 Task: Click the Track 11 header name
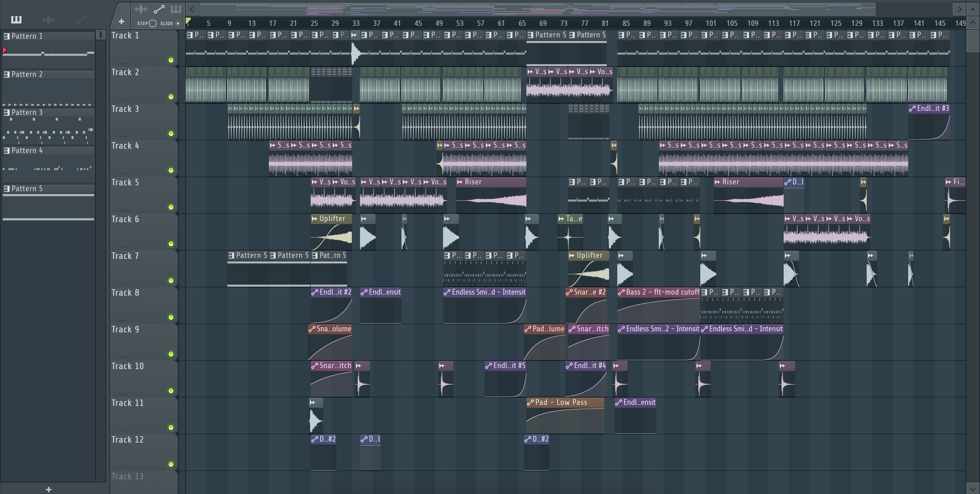(128, 403)
